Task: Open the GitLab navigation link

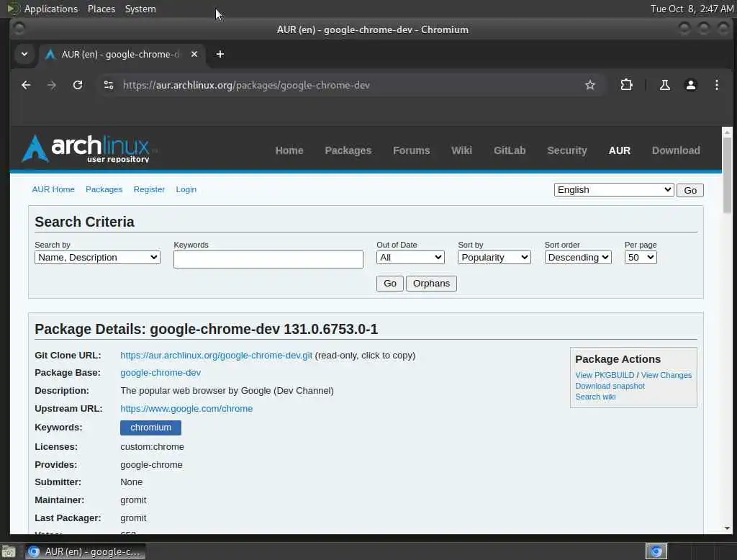Action: (510, 150)
